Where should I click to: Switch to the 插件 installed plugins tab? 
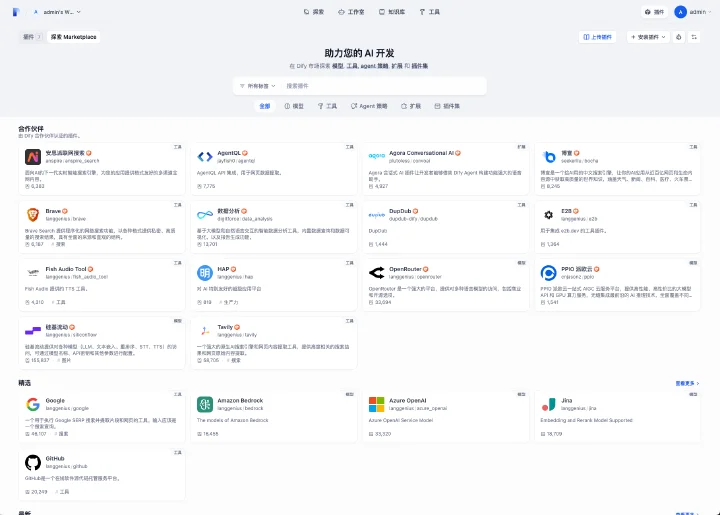coord(31,37)
